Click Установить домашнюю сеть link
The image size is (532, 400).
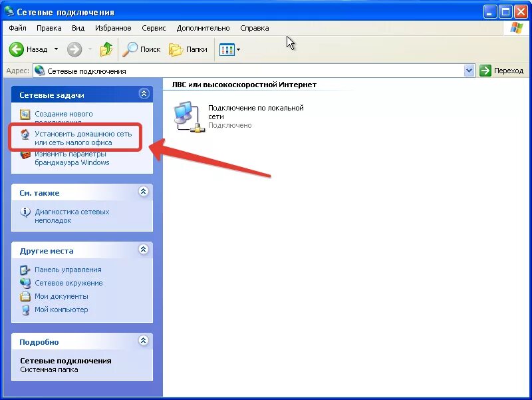pos(83,138)
